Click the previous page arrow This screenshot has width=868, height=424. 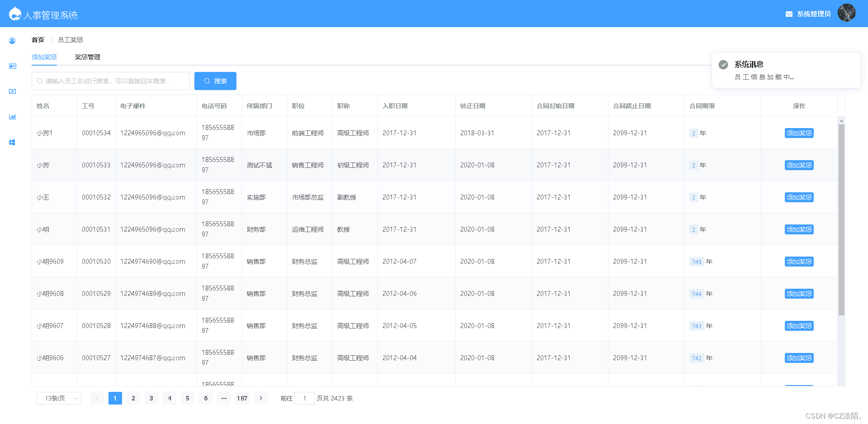click(97, 398)
